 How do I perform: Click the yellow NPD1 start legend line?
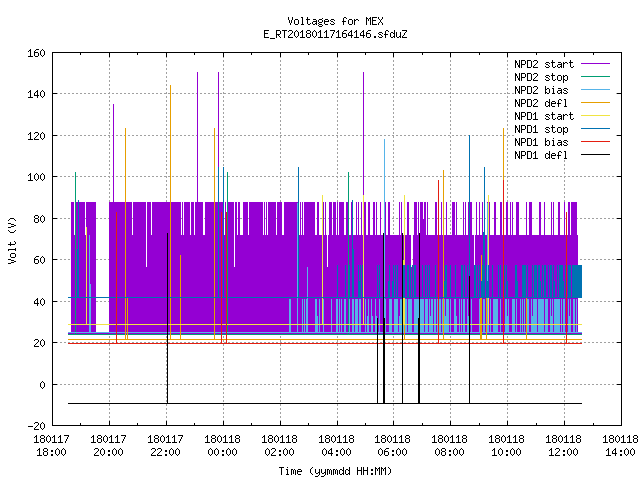595,116
